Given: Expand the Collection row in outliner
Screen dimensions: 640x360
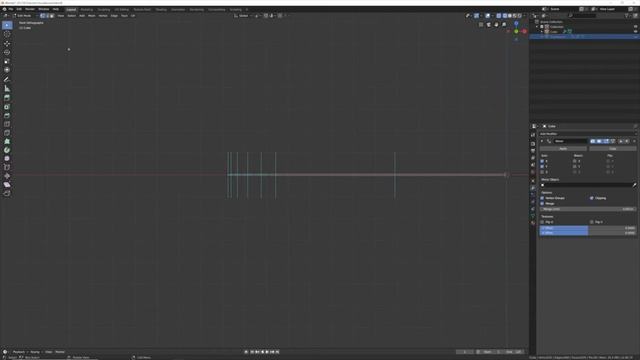Looking at the screenshot, I should click(537, 27).
